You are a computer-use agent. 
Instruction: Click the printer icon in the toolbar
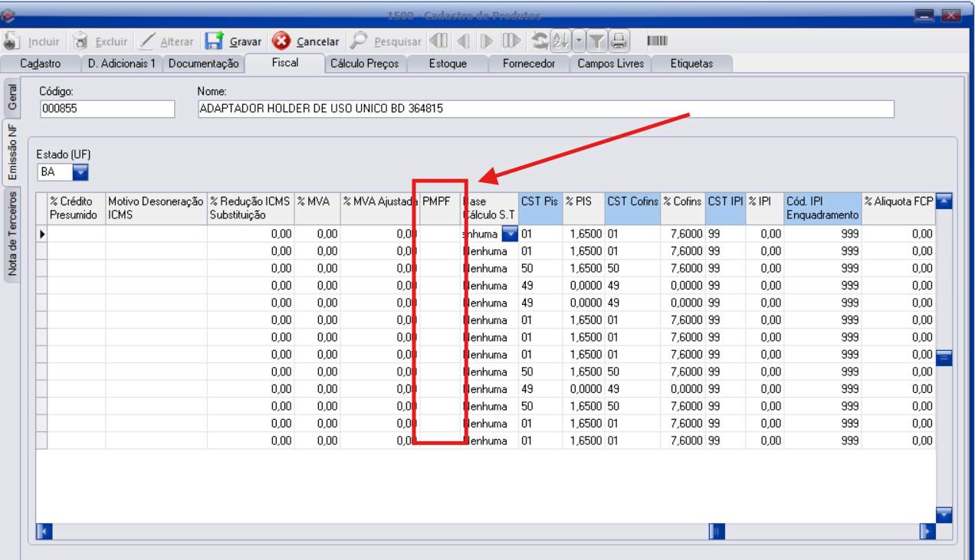[619, 41]
